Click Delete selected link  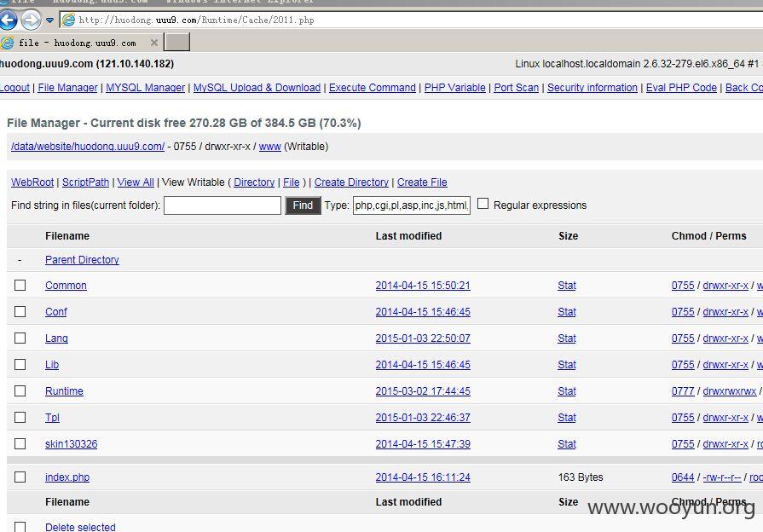pyautogui.click(x=80, y=527)
